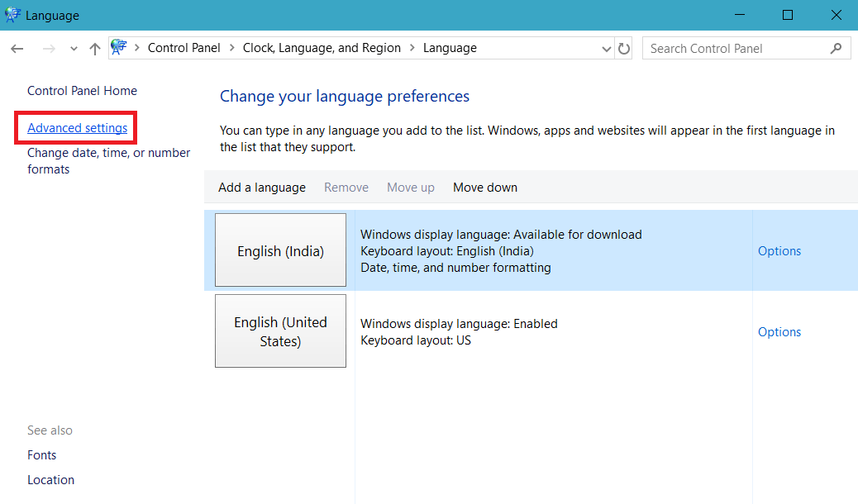858x504 pixels.
Task: Refresh the Language page
Action: click(x=624, y=48)
